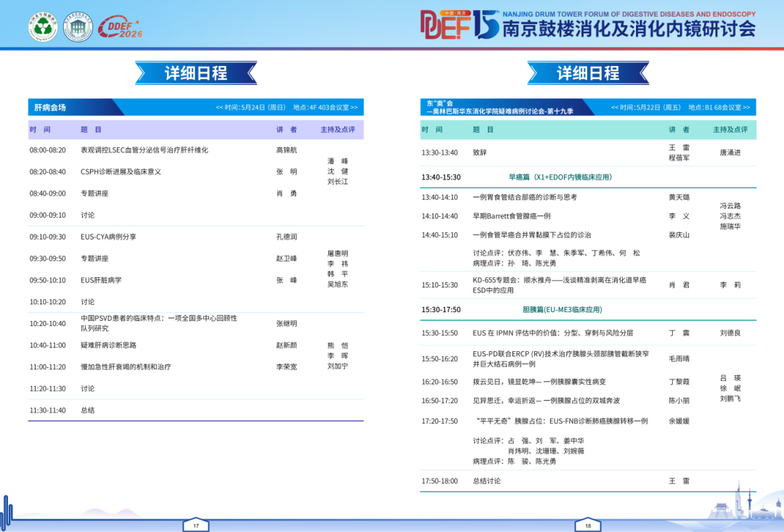Click the DDEF 2026 red logo

pyautogui.click(x=120, y=28)
